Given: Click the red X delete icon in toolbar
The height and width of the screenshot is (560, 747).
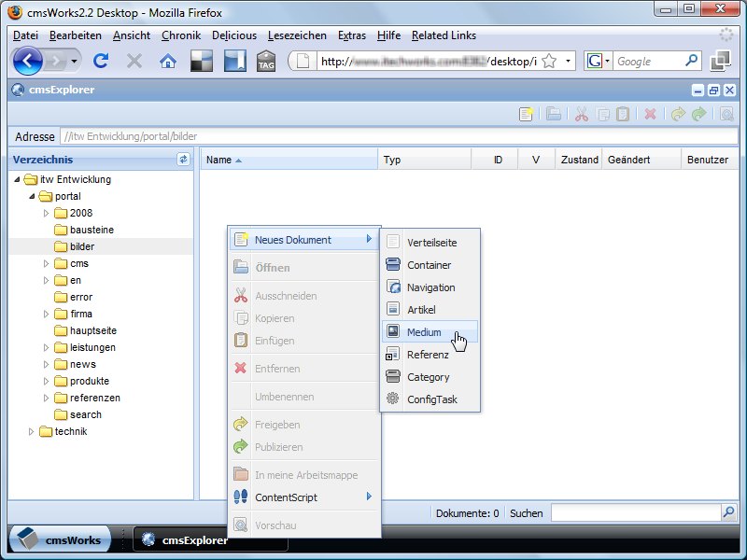Looking at the screenshot, I should click(x=650, y=114).
